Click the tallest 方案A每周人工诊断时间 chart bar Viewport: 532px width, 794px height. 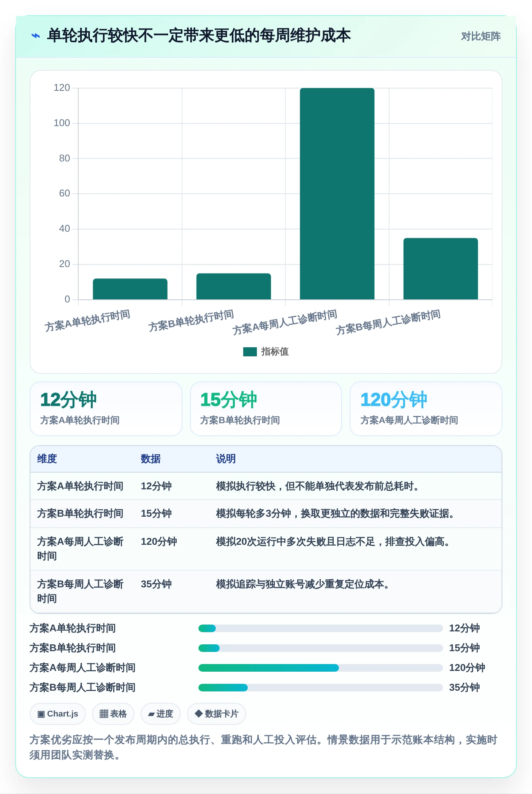click(x=337, y=194)
